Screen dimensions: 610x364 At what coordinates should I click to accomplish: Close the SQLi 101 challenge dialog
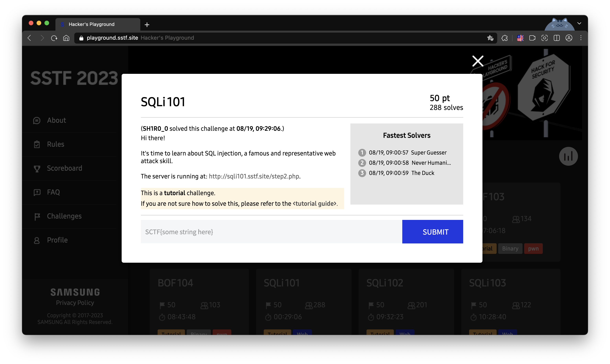tap(478, 61)
